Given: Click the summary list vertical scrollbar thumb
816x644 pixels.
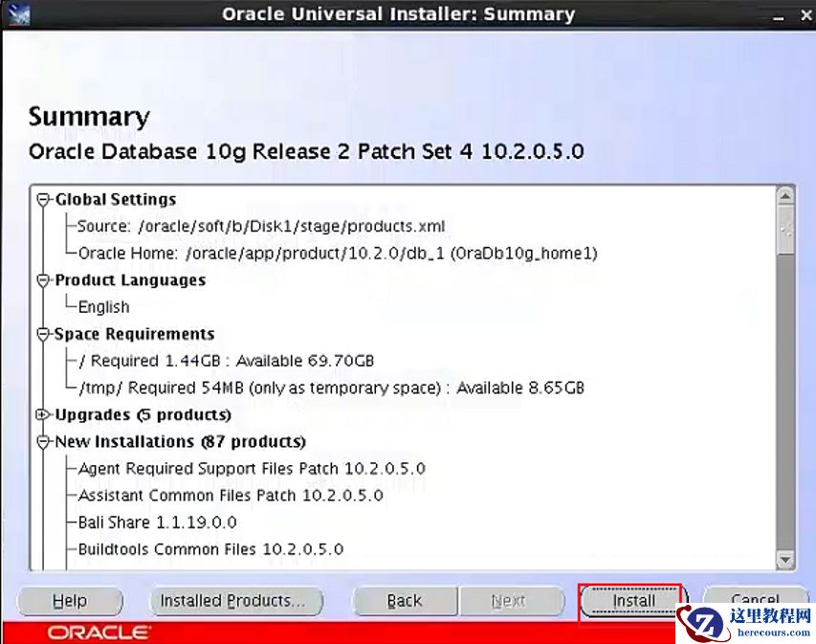Looking at the screenshot, I should (x=784, y=230).
